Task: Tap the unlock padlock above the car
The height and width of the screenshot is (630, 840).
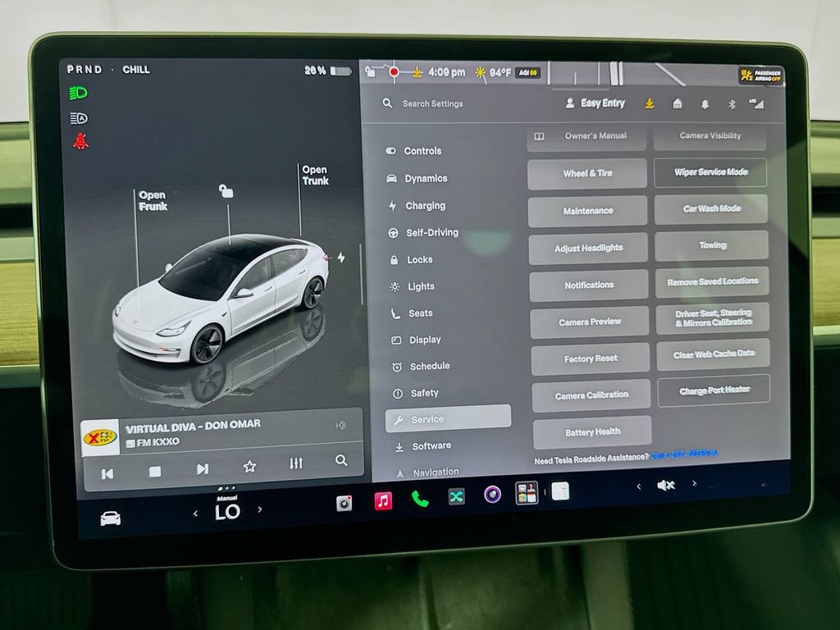Action: (226, 190)
